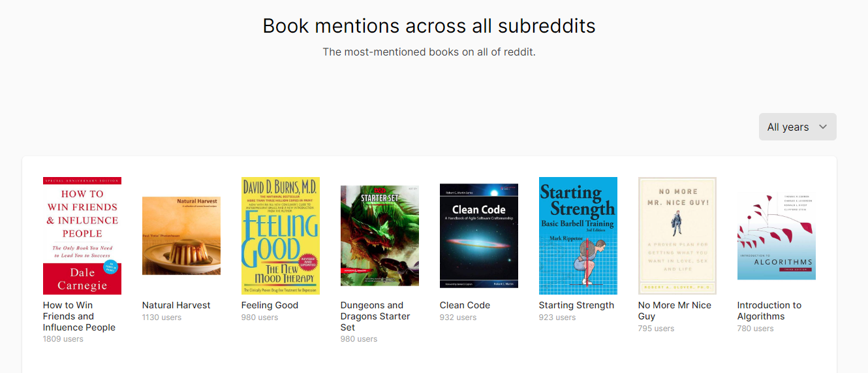Click the 'all' link in the subtitle
The width and height of the screenshot is (868, 373).
(x=482, y=52)
